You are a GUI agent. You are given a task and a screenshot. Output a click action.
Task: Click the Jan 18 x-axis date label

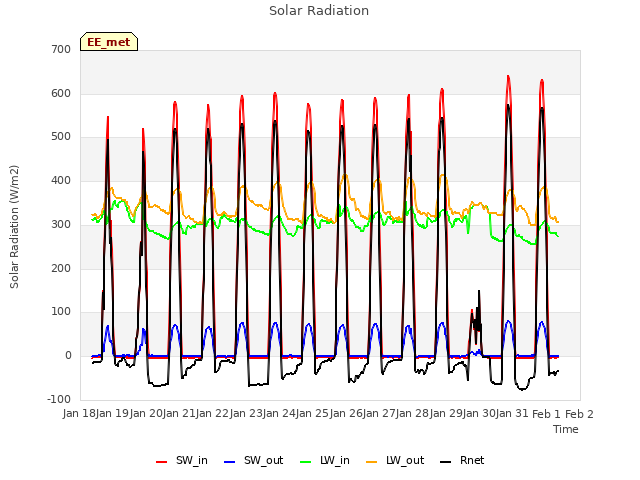(78, 414)
